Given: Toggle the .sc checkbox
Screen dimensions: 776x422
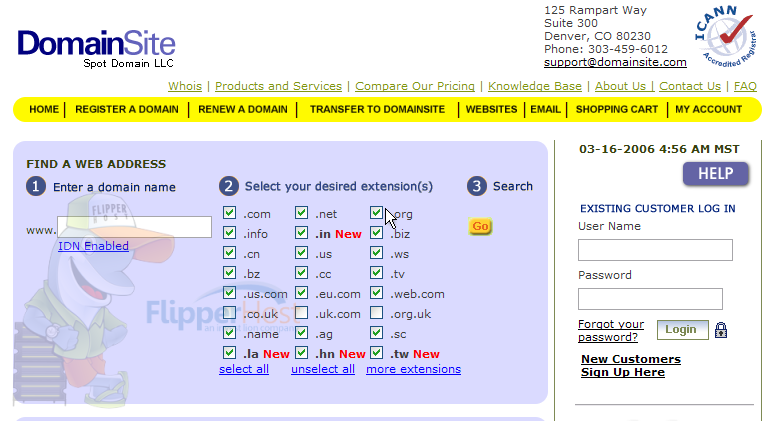Looking at the screenshot, I should (377, 333).
